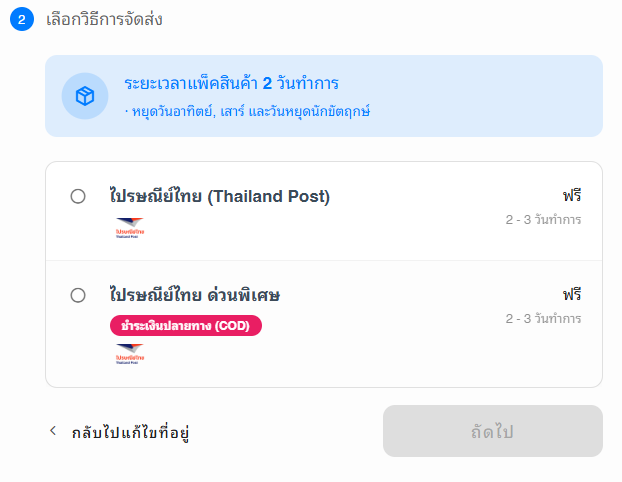Click the step 2 circle badge
Image resolution: width=622 pixels, height=482 pixels.
22,19
